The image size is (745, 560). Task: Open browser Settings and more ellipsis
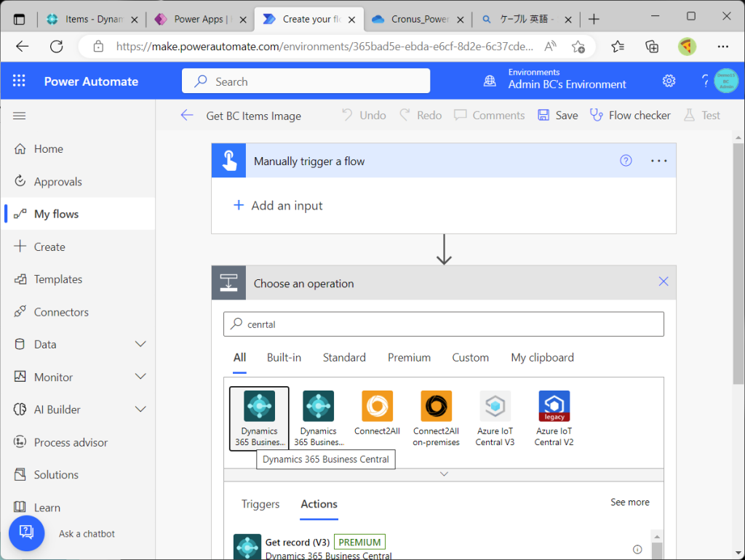[x=722, y=46]
